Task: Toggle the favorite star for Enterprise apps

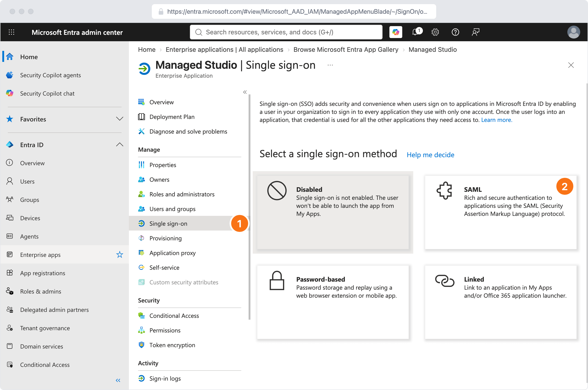Action: (x=120, y=254)
